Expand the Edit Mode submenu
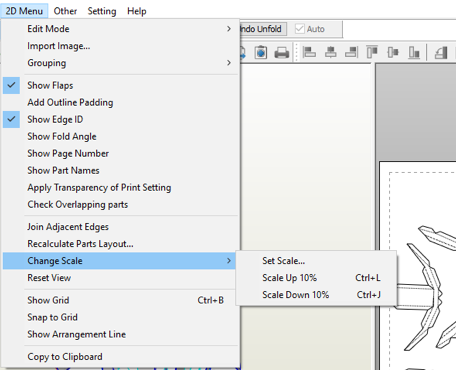456x370 pixels. (121, 29)
